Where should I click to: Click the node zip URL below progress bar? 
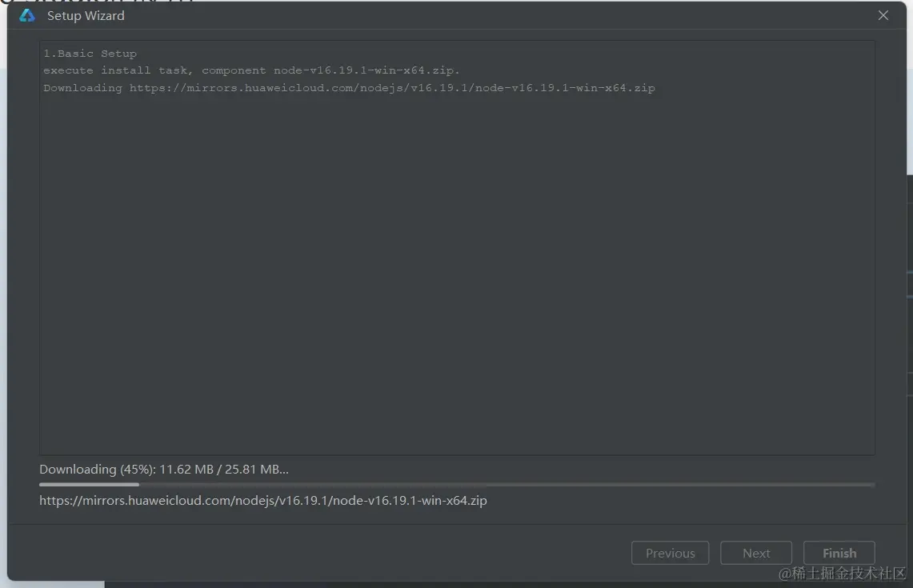[x=263, y=501]
